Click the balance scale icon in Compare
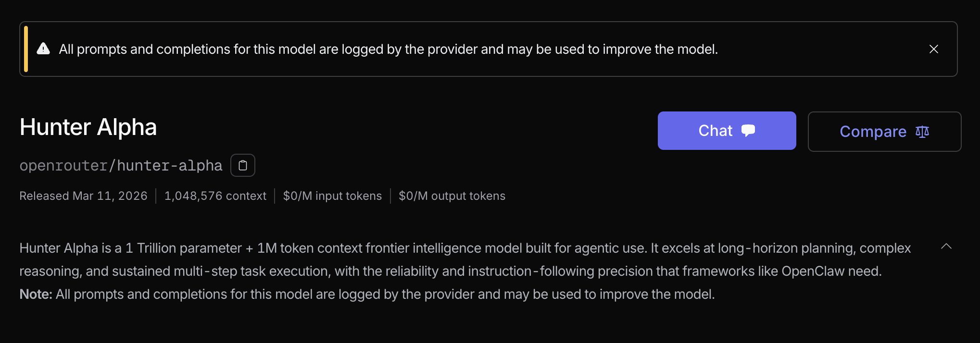Screen dimensions: 980x343 coord(922,132)
